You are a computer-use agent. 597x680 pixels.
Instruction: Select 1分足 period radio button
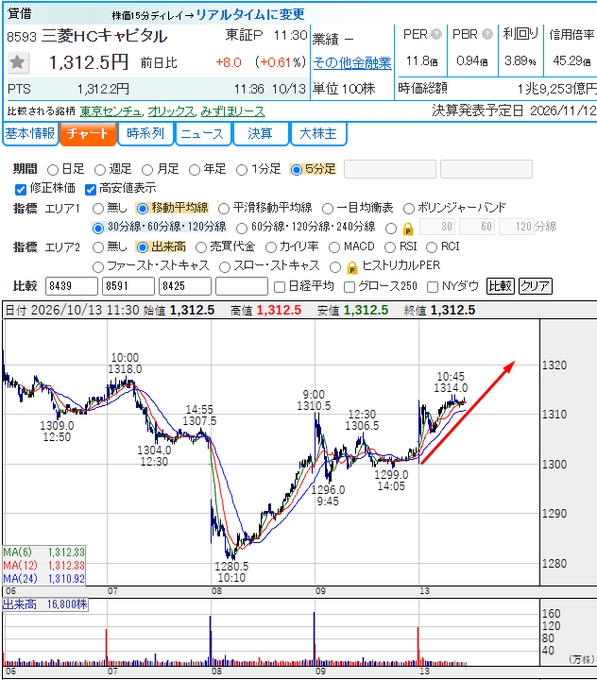pyautogui.click(x=242, y=170)
